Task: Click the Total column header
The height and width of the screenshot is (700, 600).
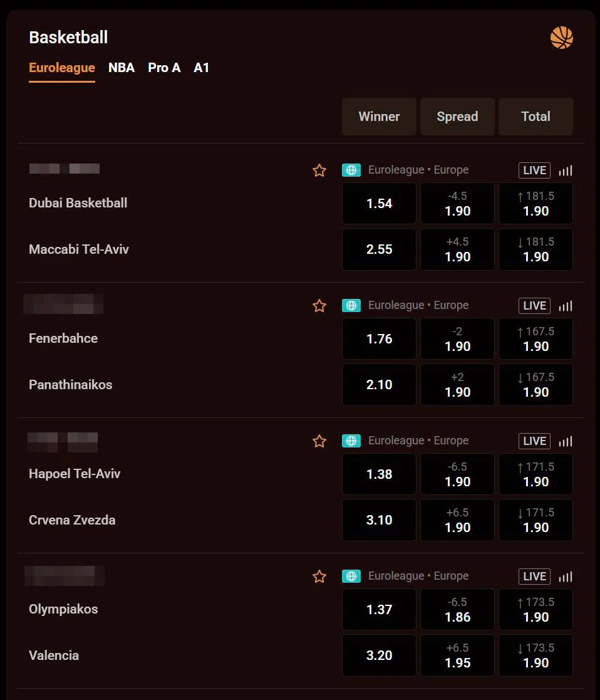Action: (x=535, y=117)
